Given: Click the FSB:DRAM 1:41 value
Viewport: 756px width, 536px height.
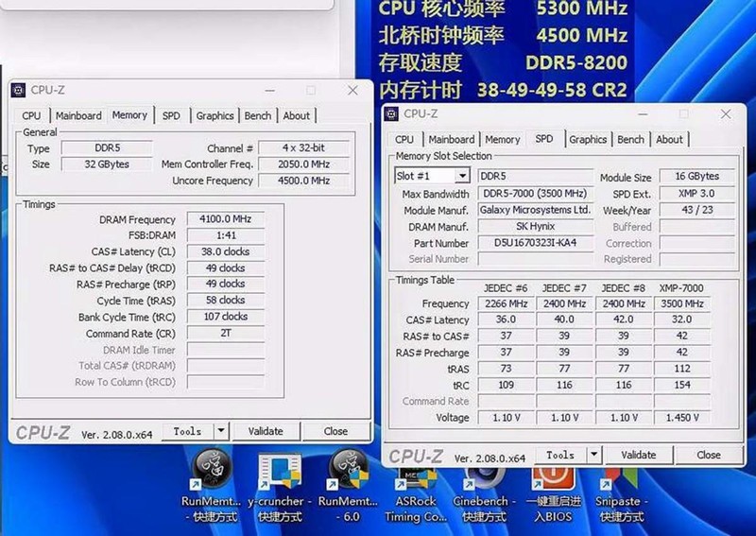Looking at the screenshot, I should click(x=226, y=235).
